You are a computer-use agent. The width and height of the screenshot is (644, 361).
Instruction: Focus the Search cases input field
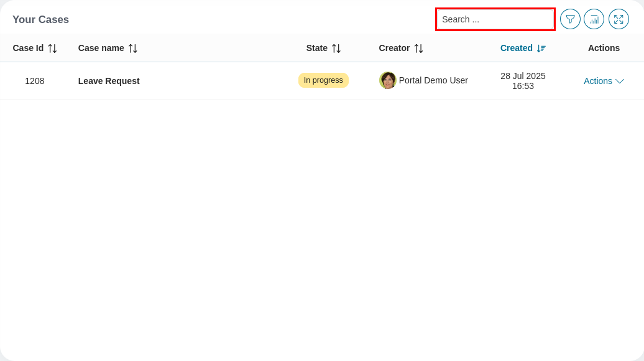495,19
